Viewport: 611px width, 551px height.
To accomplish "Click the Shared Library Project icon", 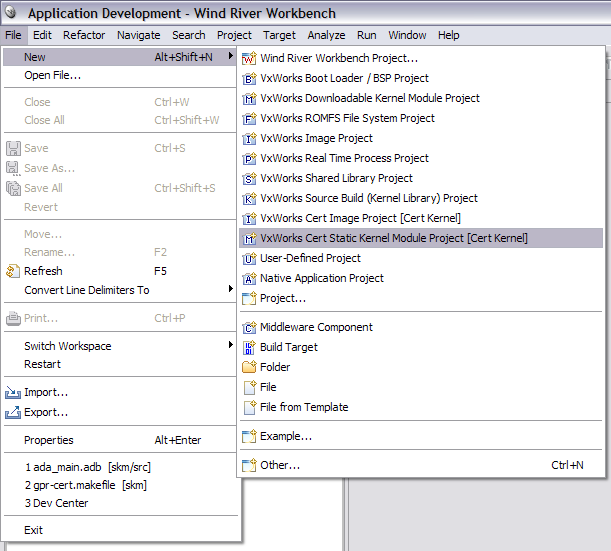I will click(x=249, y=178).
